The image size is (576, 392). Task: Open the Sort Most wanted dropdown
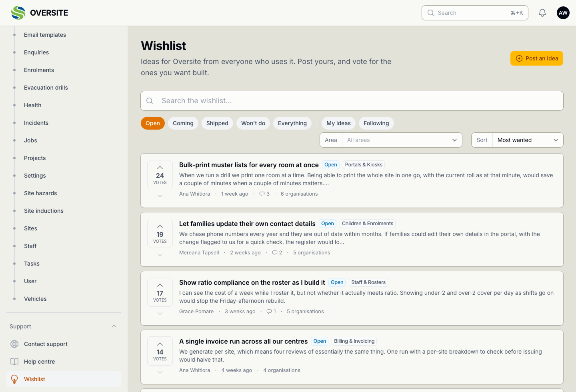point(517,140)
